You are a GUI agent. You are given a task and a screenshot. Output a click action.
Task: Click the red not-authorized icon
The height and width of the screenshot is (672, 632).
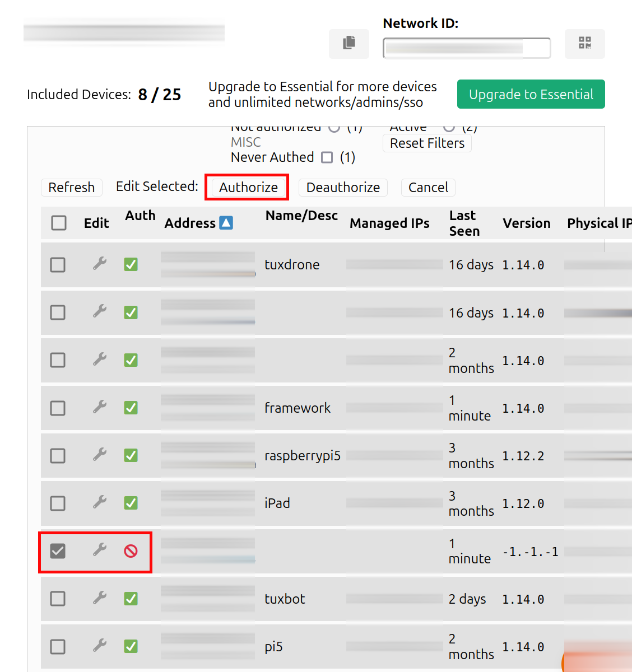coord(131,551)
